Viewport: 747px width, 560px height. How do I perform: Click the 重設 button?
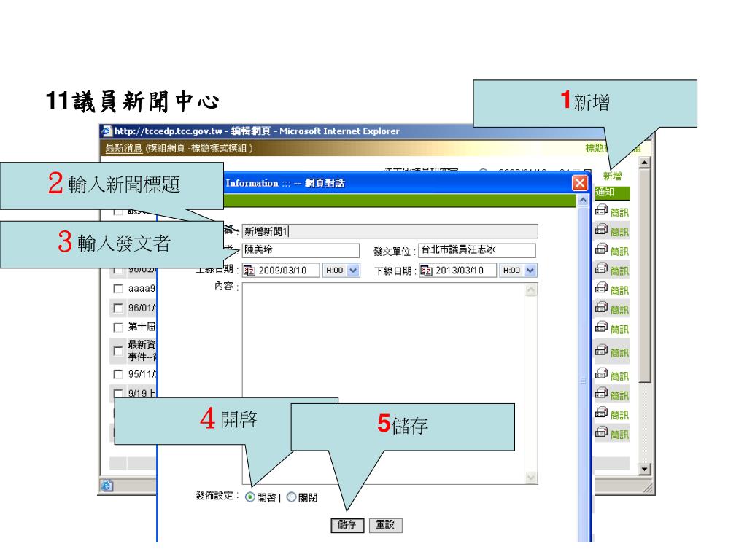coord(385,525)
